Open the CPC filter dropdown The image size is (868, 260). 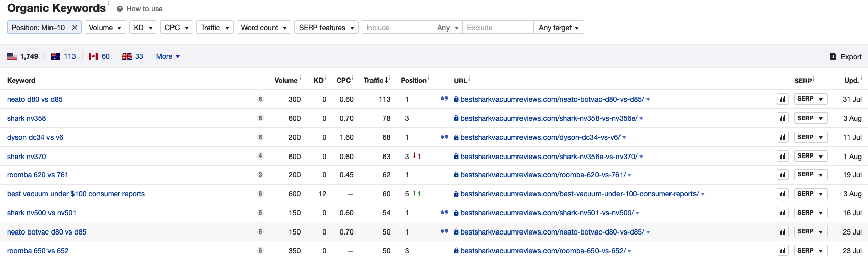point(177,27)
